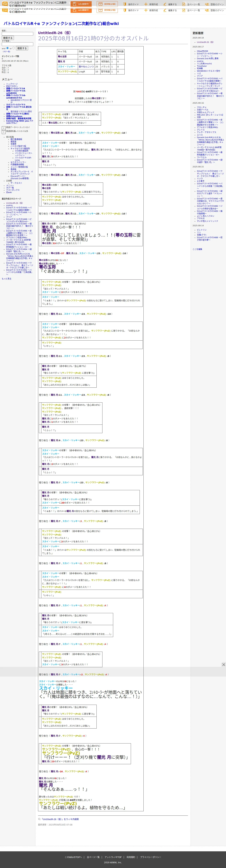Open 直轄バトルロイヤル(無印) in the menu
The width and height of the screenshot is (226, 868).
pos(18,114)
